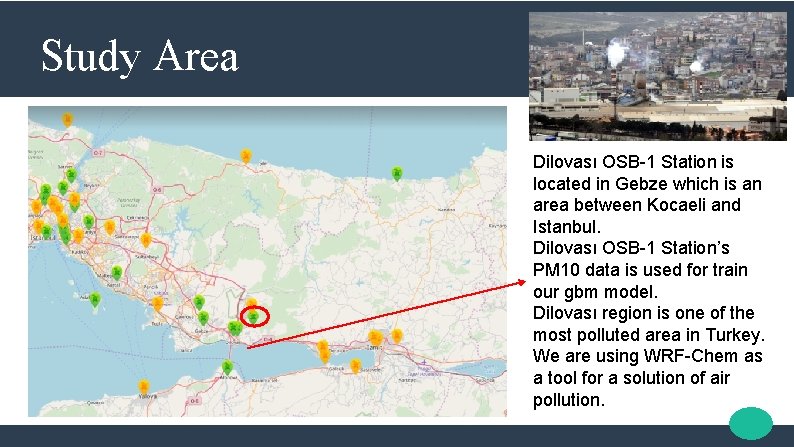The image size is (794, 447).
Task: Select the green marker just above the Gebze label
Action: [204, 318]
